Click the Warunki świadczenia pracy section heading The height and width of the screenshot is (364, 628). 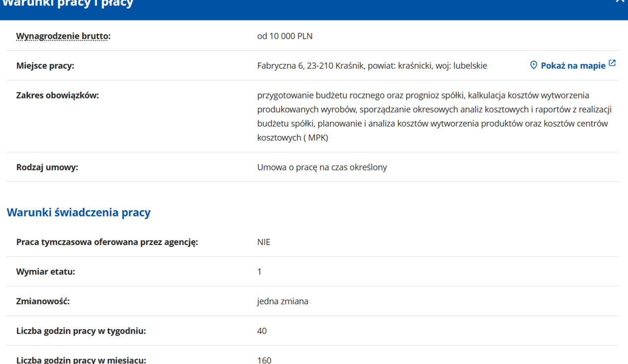click(79, 213)
